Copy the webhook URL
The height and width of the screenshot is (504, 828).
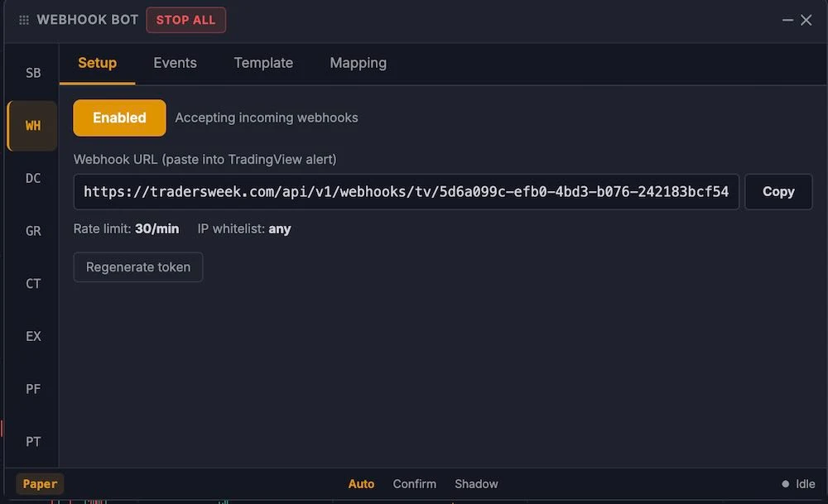778,191
